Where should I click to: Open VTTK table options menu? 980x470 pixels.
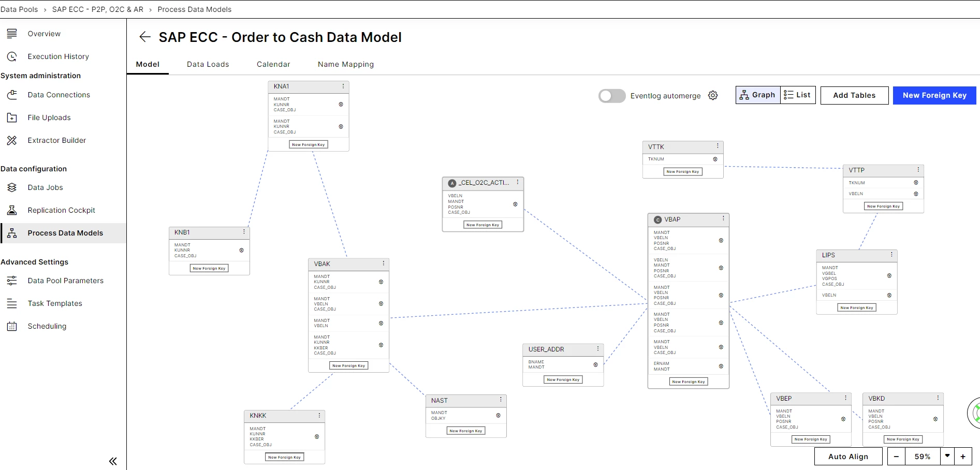pyautogui.click(x=718, y=146)
